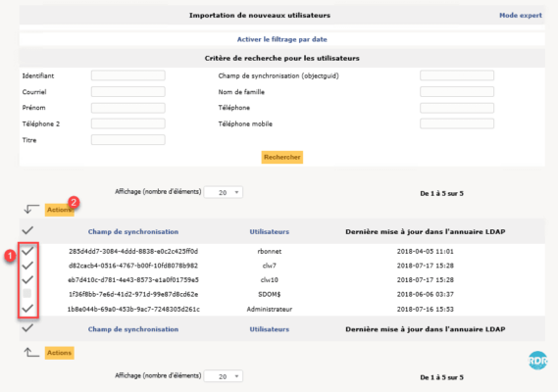The width and height of the screenshot is (558, 392).
Task: Select GUID 285d4dd7-3084-4ddd-8838-e0c2c425ff0d
Action: click(133, 252)
